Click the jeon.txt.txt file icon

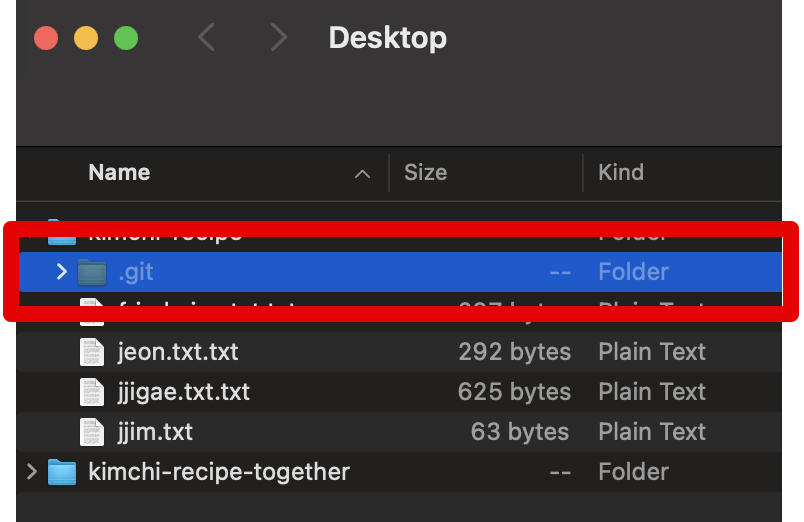tap(92, 352)
